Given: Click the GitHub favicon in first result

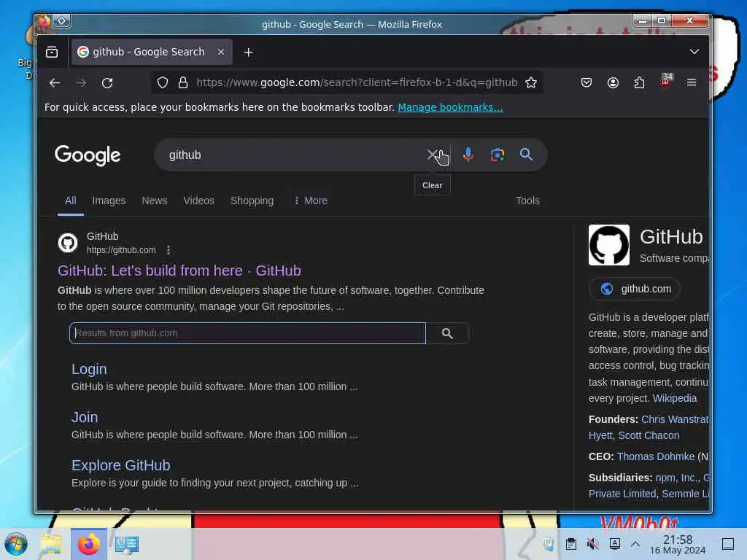Looking at the screenshot, I should (68, 243).
